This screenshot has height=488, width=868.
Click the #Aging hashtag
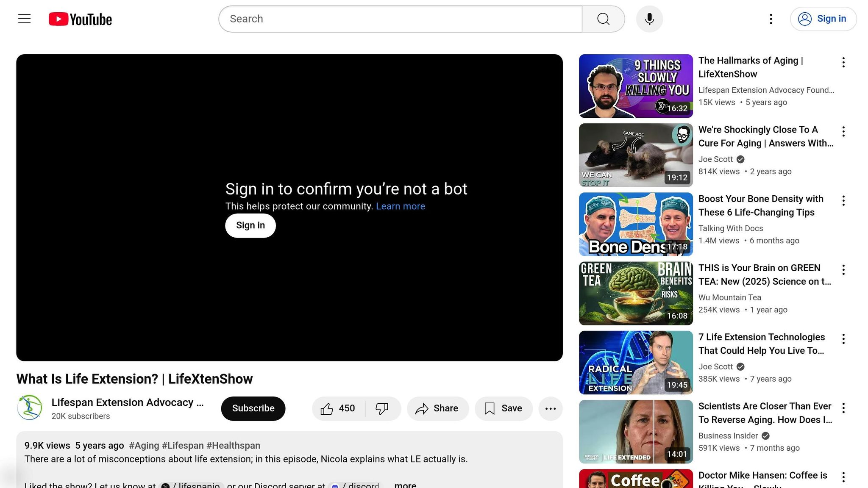pos(144,446)
